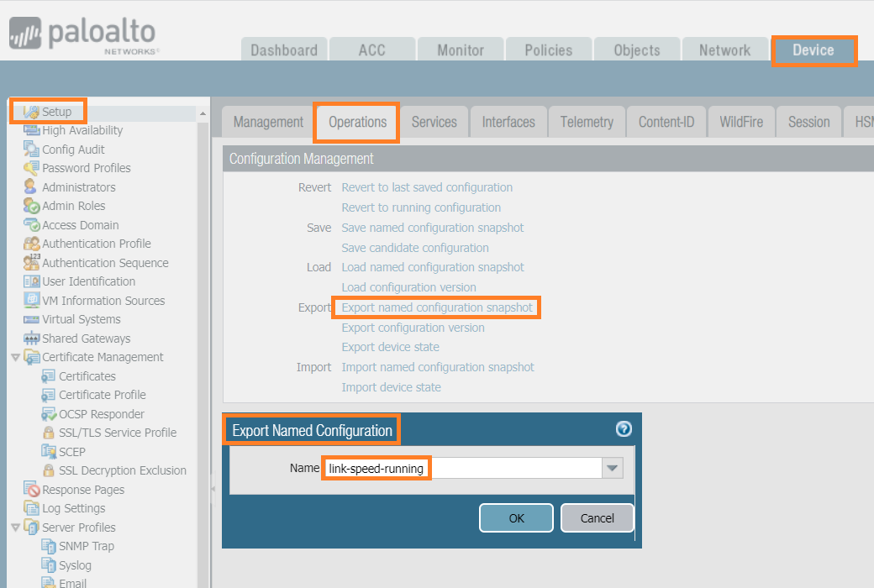Open the Name dropdown arrow
The width and height of the screenshot is (874, 588).
click(x=612, y=468)
